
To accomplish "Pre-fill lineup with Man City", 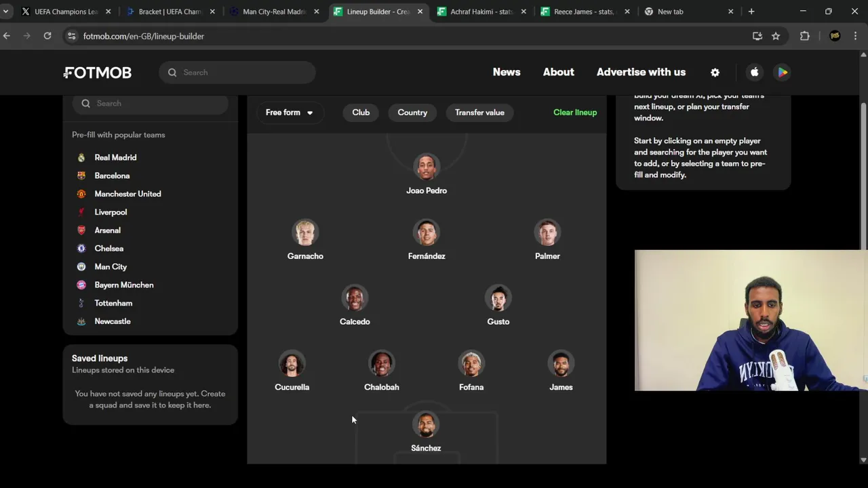I will (x=111, y=267).
